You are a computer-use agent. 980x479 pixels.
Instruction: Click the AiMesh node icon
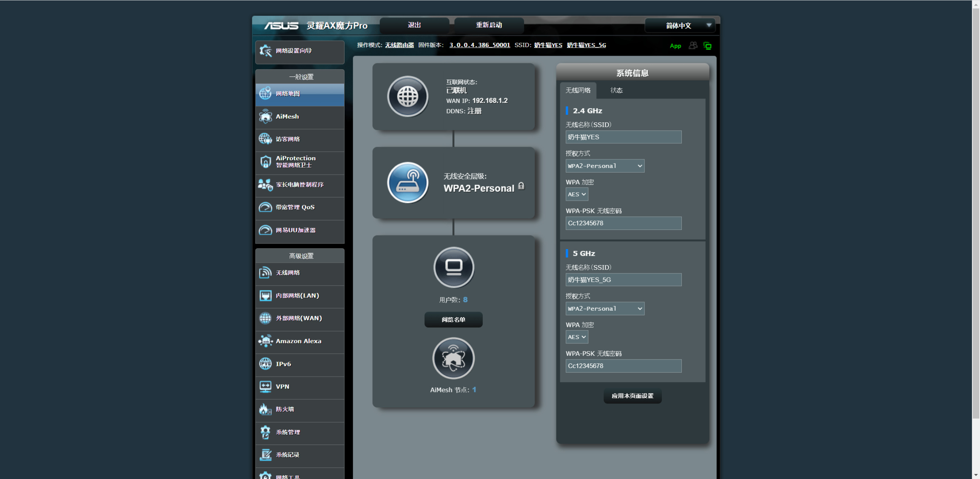point(453,358)
